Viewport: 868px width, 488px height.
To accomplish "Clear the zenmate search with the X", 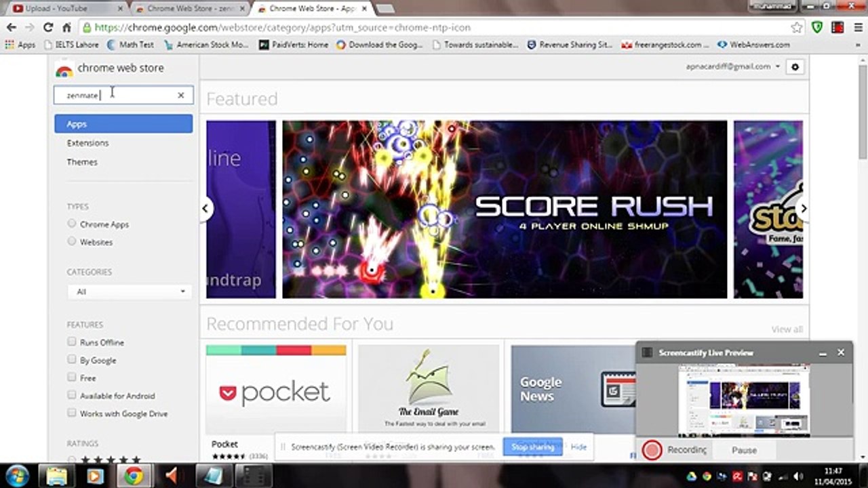I will (x=180, y=96).
